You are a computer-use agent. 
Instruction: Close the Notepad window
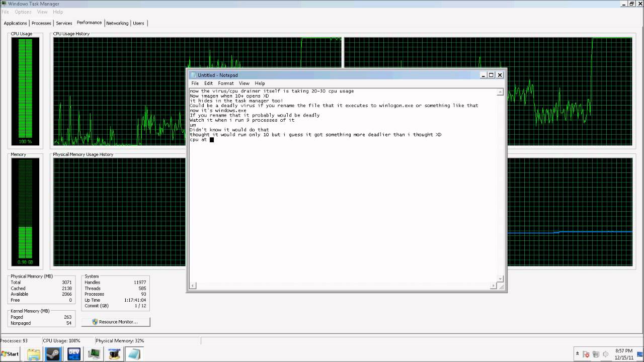(x=500, y=75)
